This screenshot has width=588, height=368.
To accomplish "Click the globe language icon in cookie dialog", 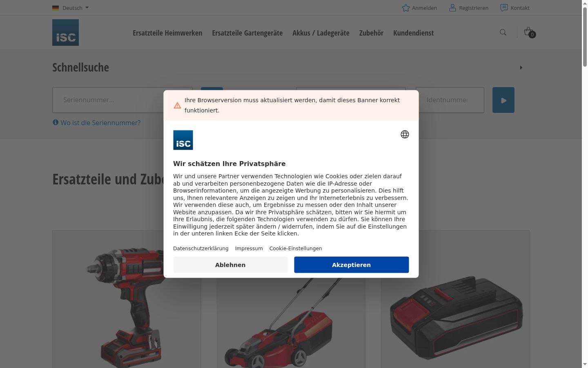I will 405,135.
